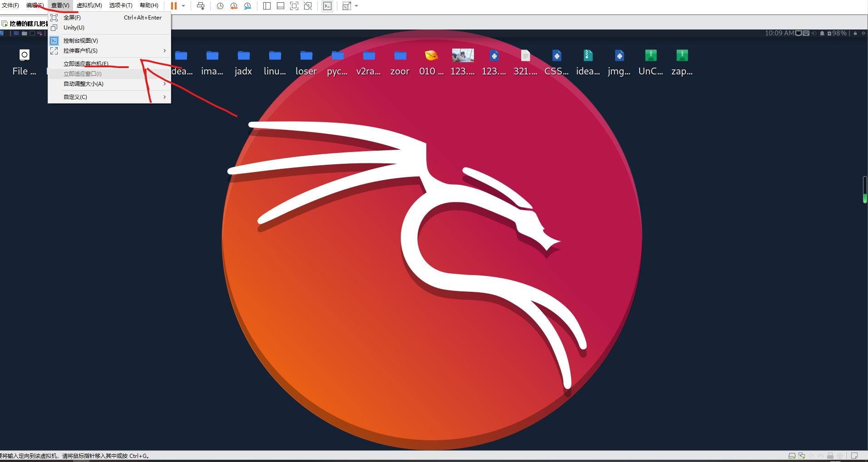Open the zoor desktop folder

pyautogui.click(x=400, y=62)
